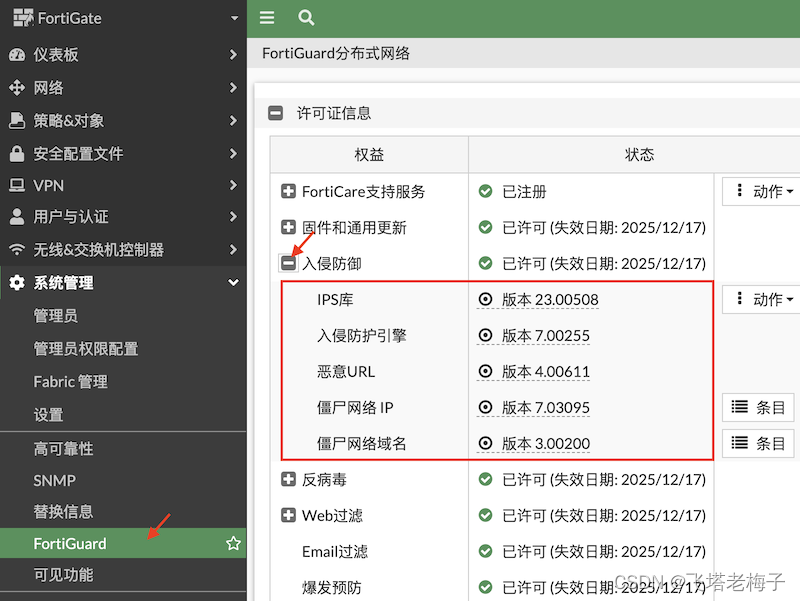Screen dimensions: 800x601
Task: Expand the 反病毒 row
Action: click(x=288, y=480)
